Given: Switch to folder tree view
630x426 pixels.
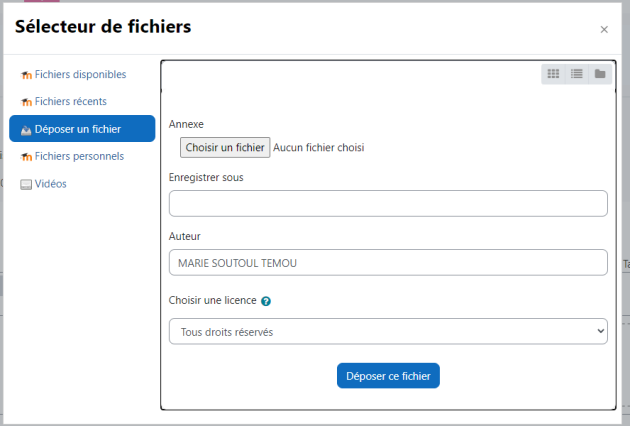Looking at the screenshot, I should pos(600,74).
